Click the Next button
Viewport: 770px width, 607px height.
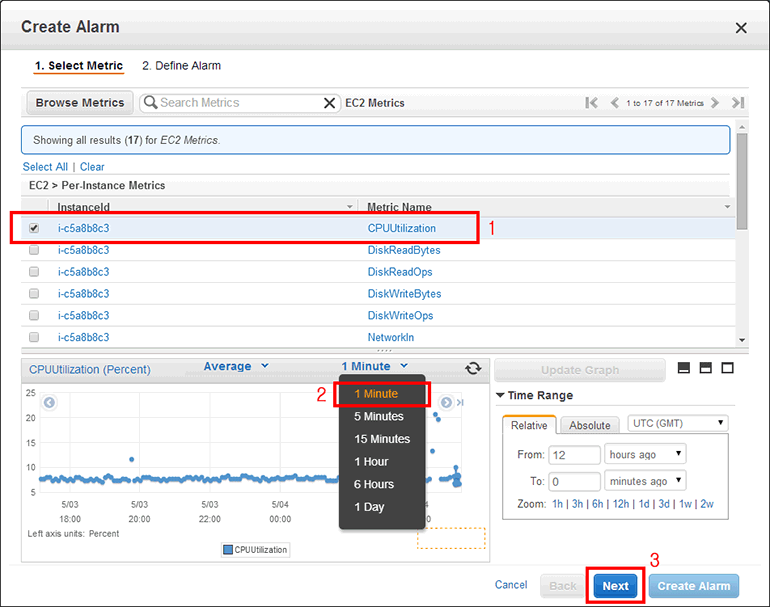615,586
